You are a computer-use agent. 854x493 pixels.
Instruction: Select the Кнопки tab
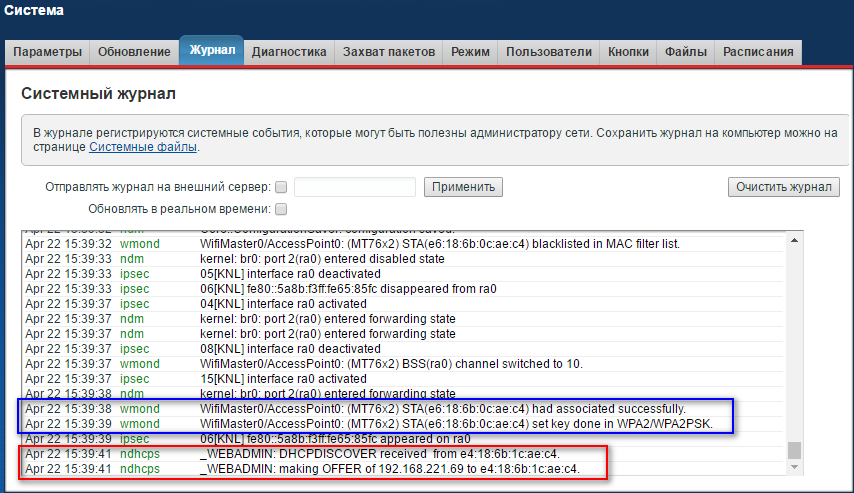click(x=629, y=52)
